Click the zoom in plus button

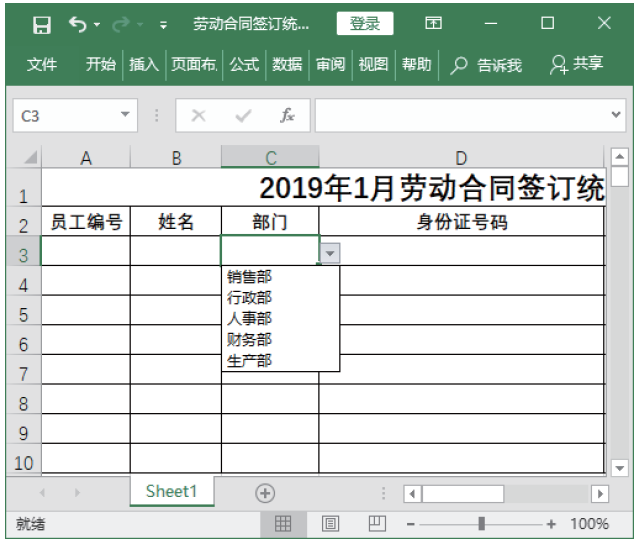[x=551, y=524]
